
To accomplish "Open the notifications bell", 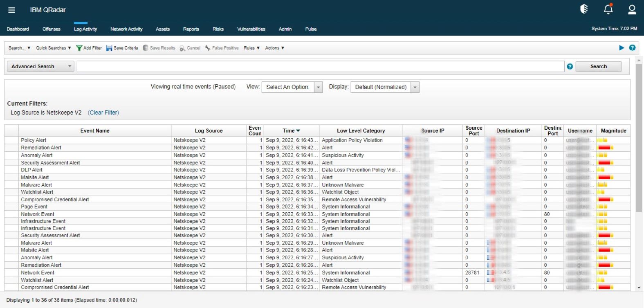I will [608, 9].
